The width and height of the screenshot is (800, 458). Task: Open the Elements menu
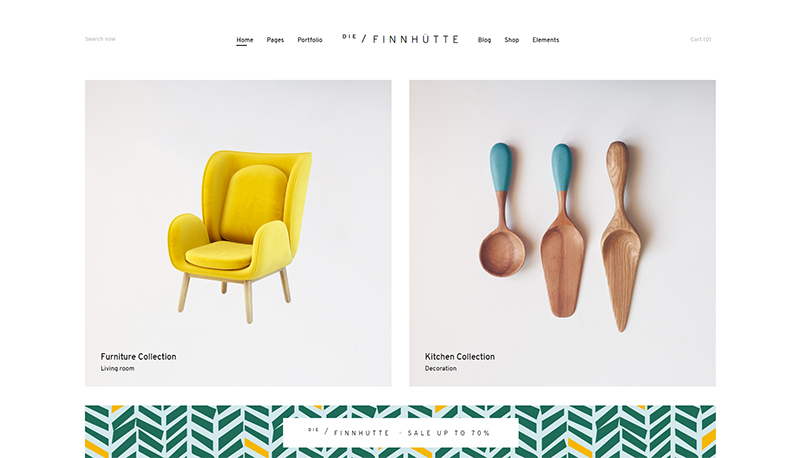coord(545,40)
